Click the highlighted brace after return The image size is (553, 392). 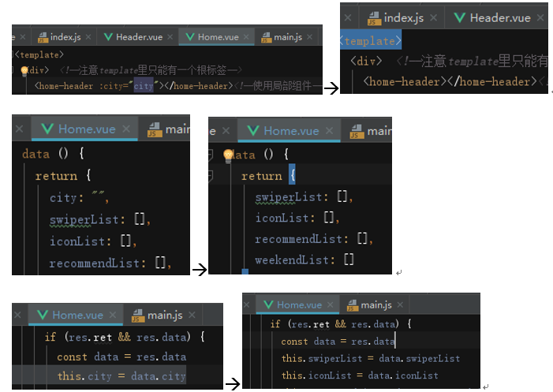292,174
